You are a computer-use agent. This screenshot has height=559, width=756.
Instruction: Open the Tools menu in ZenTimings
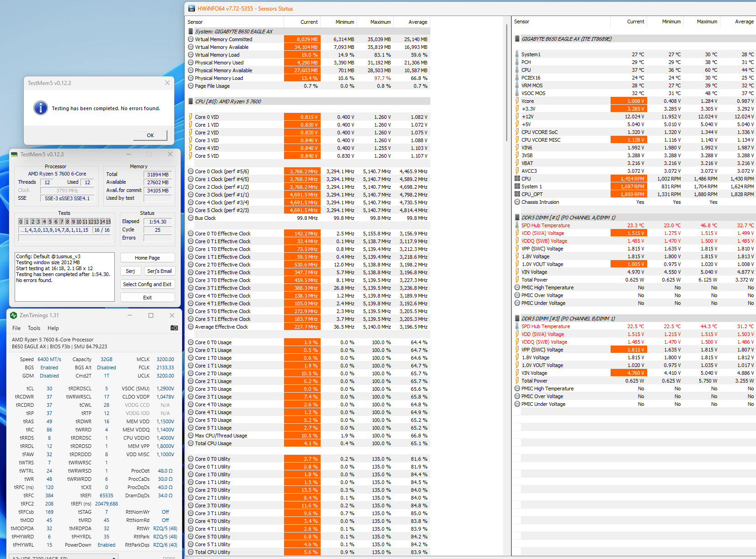(x=34, y=328)
